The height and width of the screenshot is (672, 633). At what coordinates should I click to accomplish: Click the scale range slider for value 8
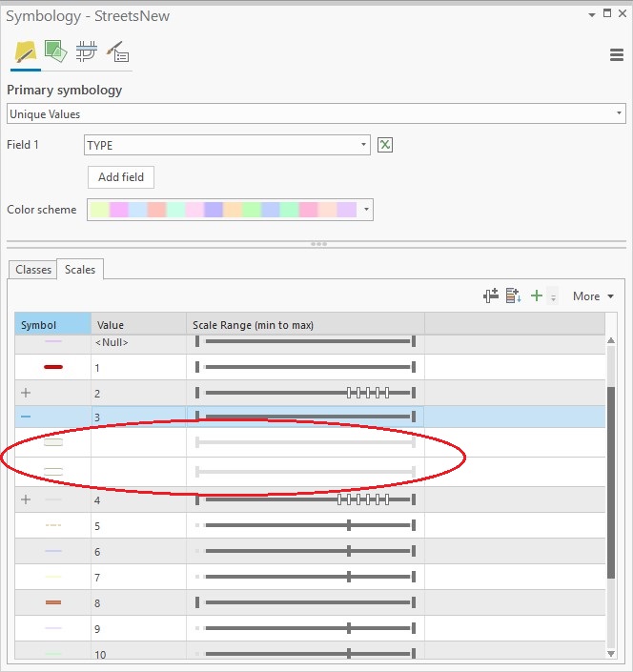click(305, 602)
